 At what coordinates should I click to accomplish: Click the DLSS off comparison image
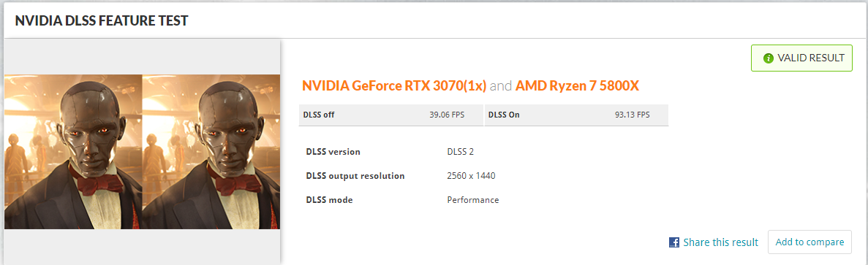click(x=73, y=152)
